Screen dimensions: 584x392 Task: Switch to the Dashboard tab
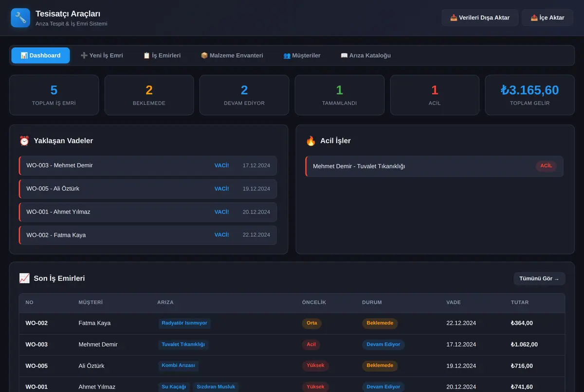(x=40, y=55)
